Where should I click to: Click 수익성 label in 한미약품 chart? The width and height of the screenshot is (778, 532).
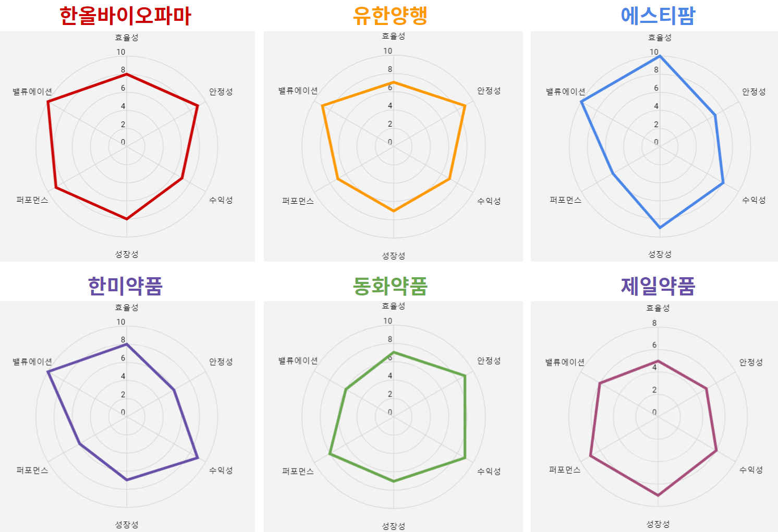click(221, 471)
